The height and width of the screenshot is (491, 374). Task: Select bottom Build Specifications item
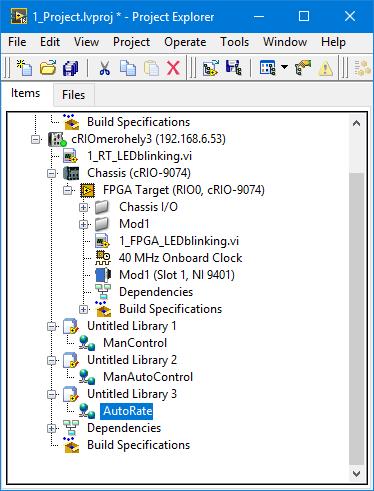138,445
